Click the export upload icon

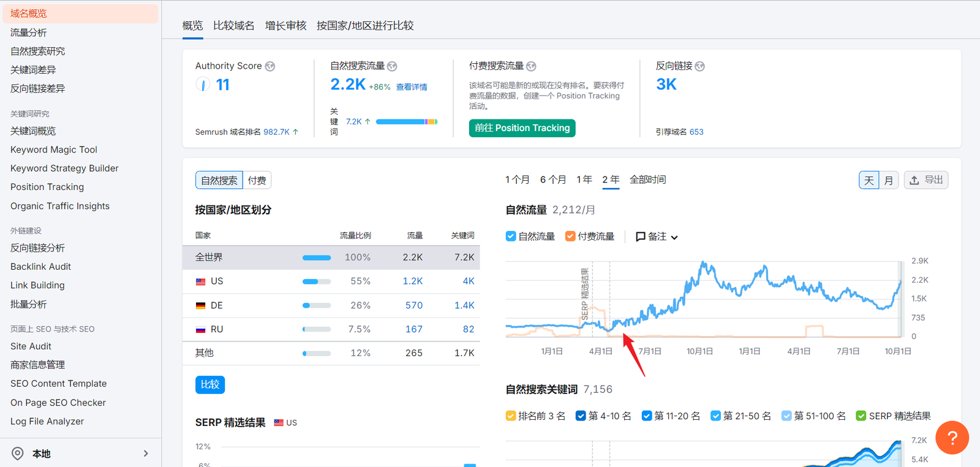[914, 180]
